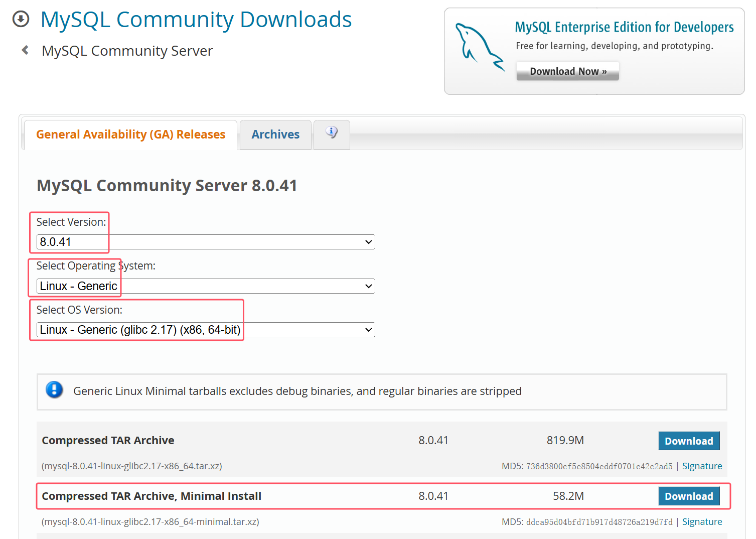Screen dimensions: 756x539
Task: Open the MySQL Community Downloads title link
Action: click(196, 20)
